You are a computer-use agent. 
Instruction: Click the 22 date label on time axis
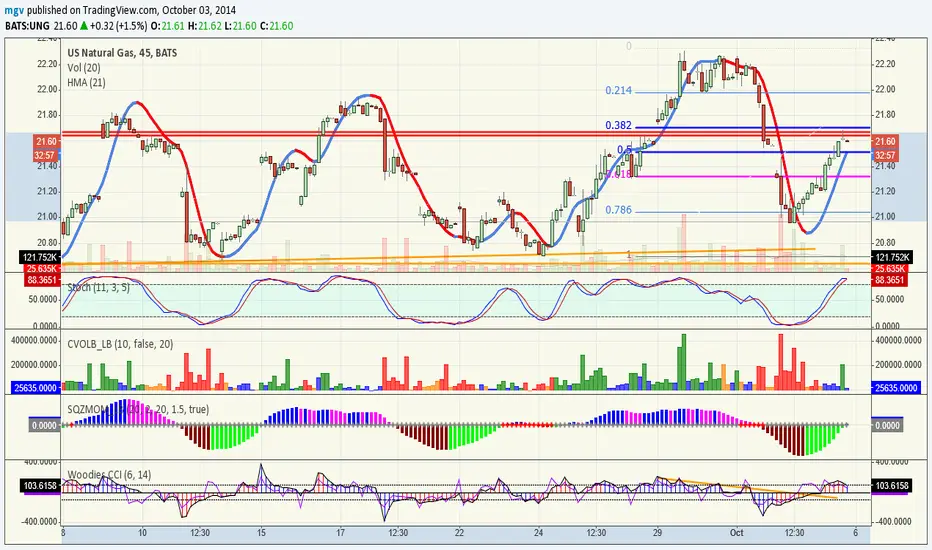coord(459,533)
